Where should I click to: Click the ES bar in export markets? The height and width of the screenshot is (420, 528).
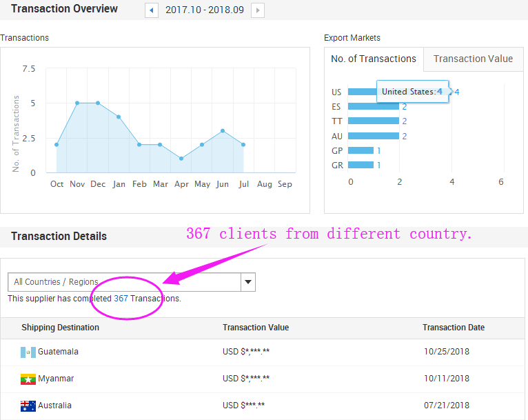[x=373, y=107]
